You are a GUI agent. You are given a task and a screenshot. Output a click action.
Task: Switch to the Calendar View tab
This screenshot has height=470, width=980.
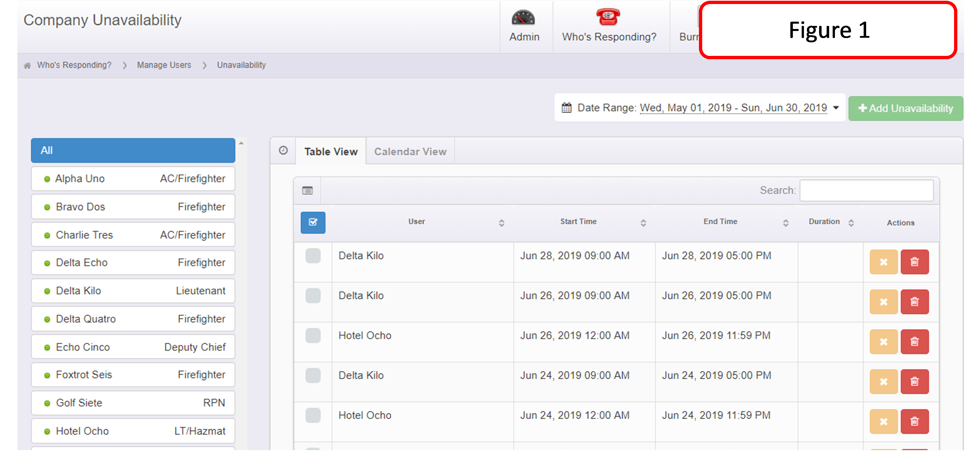[410, 152]
